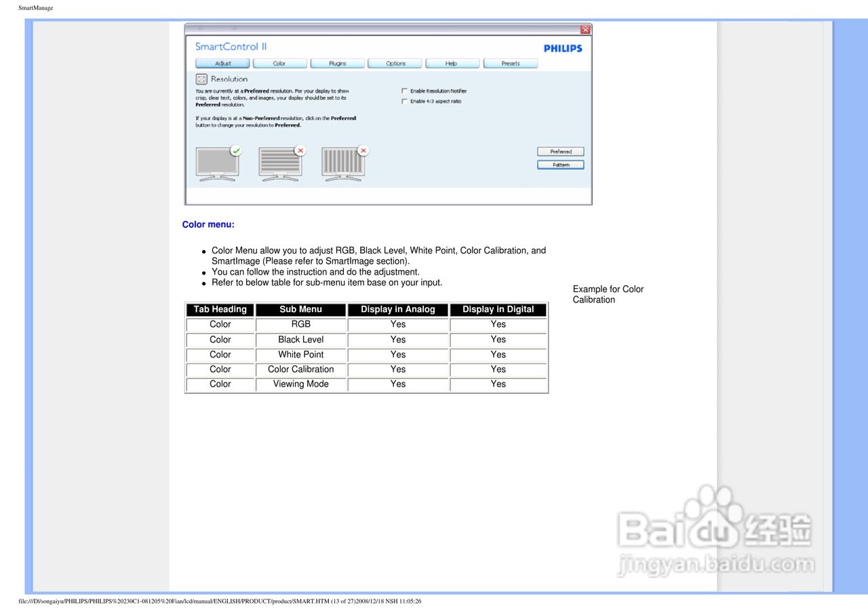
Task: Click the bullet about following instructions
Action: tap(315, 272)
